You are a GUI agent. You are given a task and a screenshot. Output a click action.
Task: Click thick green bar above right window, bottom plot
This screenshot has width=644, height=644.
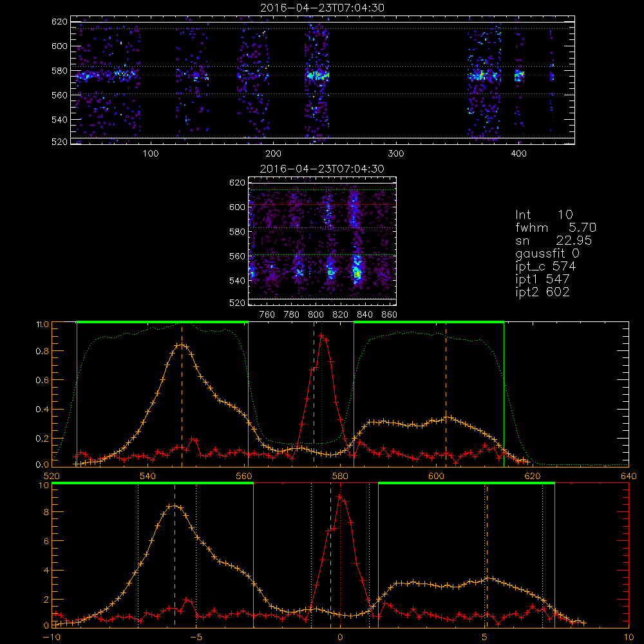pyautogui.click(x=466, y=484)
